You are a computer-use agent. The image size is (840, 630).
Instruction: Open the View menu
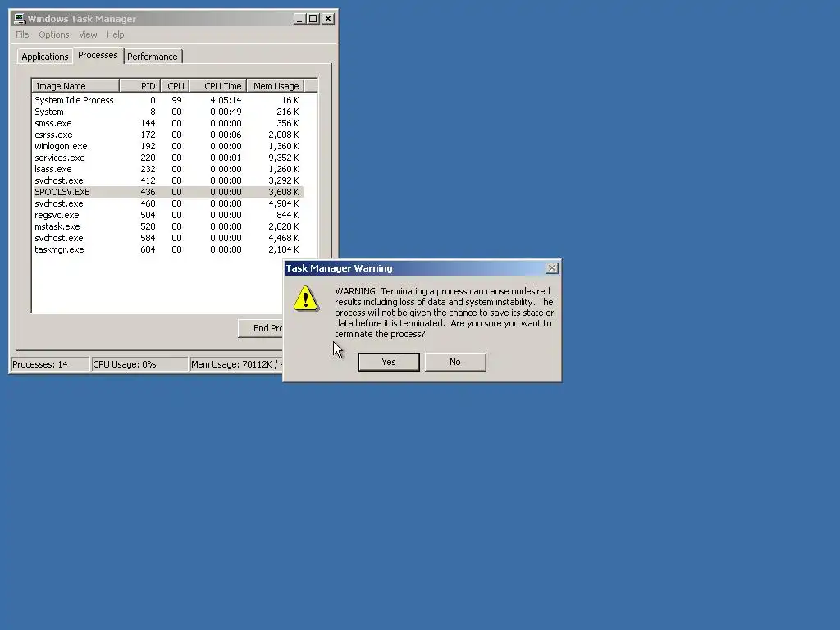tap(88, 34)
